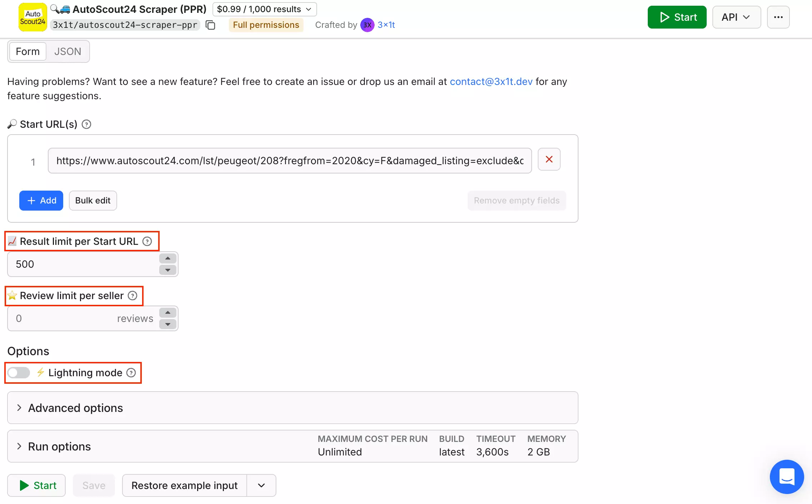
Task: Click the AutoScout24 actor logo
Action: click(32, 17)
